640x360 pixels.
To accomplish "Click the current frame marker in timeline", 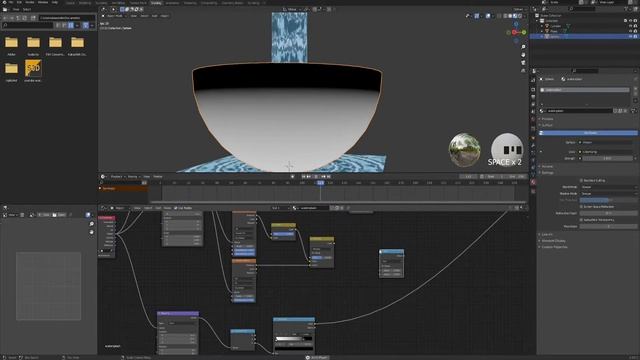I will pyautogui.click(x=320, y=183).
